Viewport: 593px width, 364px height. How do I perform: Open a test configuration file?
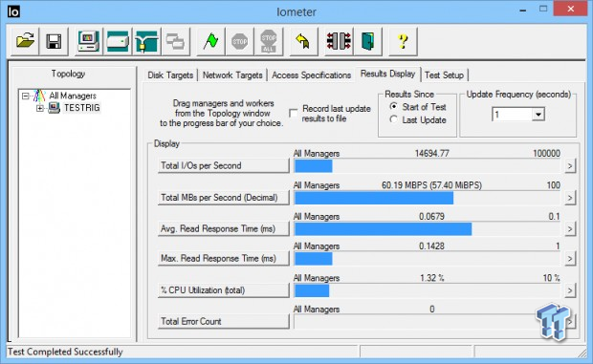click(x=25, y=41)
